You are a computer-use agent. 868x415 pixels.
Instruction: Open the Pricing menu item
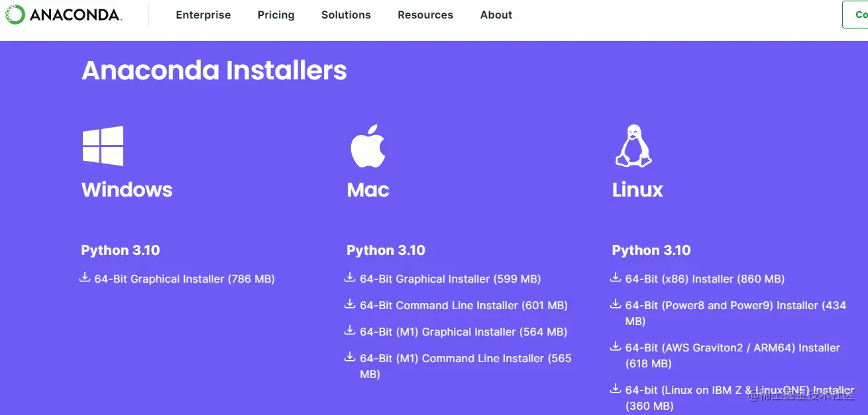[x=276, y=15]
